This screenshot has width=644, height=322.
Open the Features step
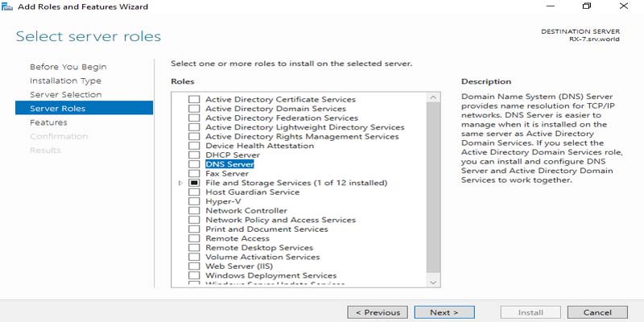pyautogui.click(x=48, y=122)
